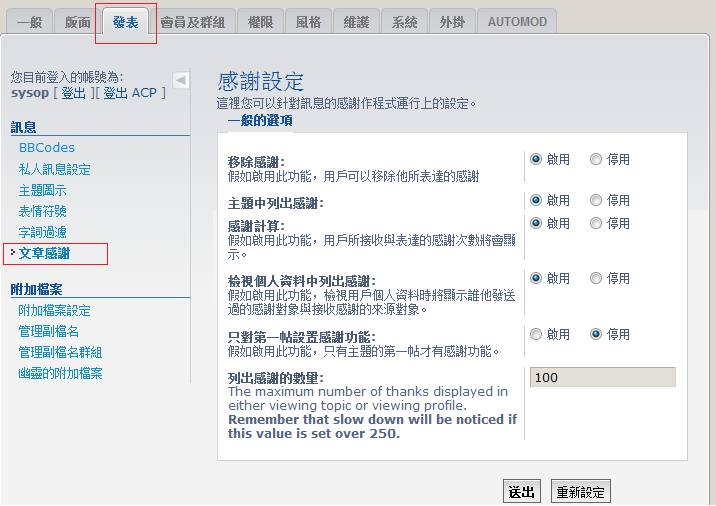Open 表情符號 settings link
Image resolution: width=716 pixels, height=506 pixels.
tap(43, 211)
